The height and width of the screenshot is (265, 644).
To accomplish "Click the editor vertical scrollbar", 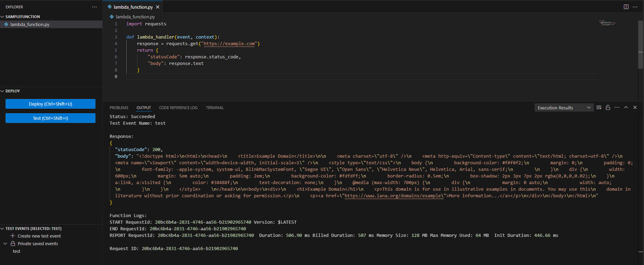I will pos(641,45).
